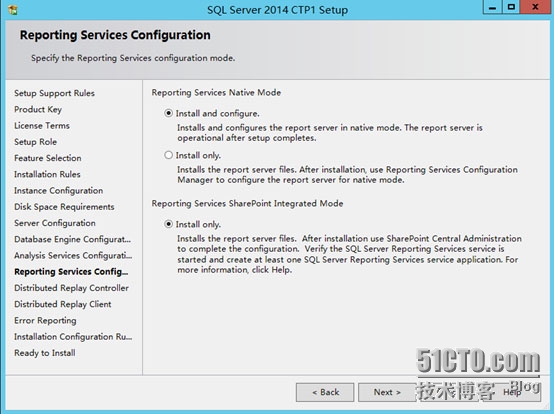This screenshot has height=414, width=554.
Task: Click the SQL Server setup title bar icon
Action: (x=13, y=10)
